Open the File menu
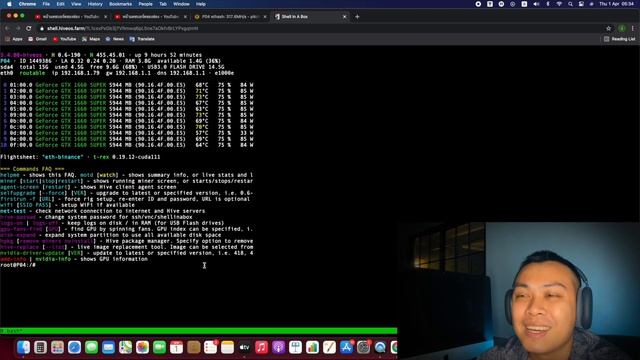The image size is (640, 360). (46, 4)
